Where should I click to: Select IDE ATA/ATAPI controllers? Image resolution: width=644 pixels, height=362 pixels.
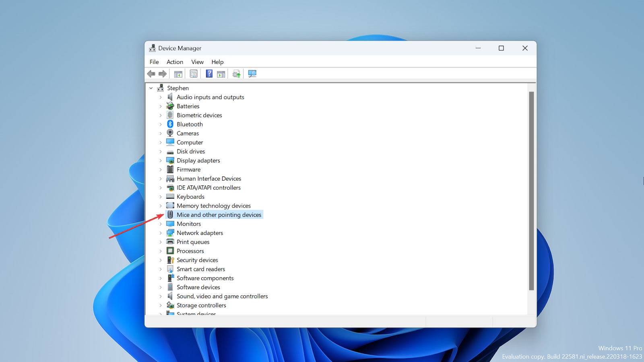pyautogui.click(x=208, y=187)
